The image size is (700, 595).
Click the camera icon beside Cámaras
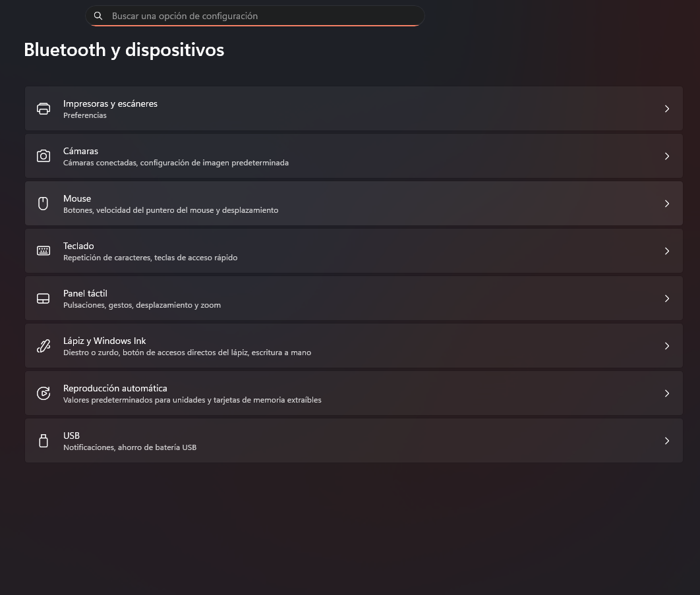[x=44, y=156]
